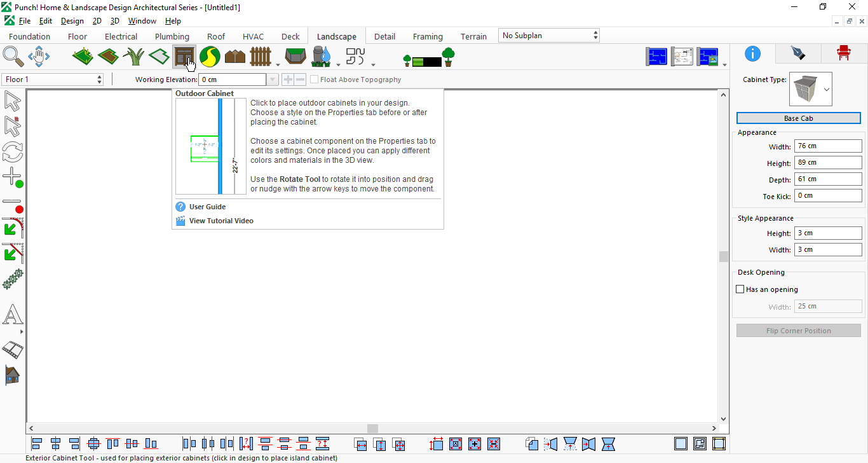This screenshot has height=463, width=868.
Task: Select the Fence tool
Action: tap(261, 57)
